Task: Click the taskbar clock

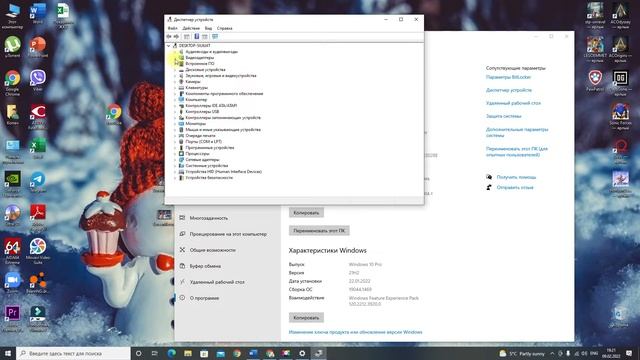Action: pyautogui.click(x=611, y=353)
